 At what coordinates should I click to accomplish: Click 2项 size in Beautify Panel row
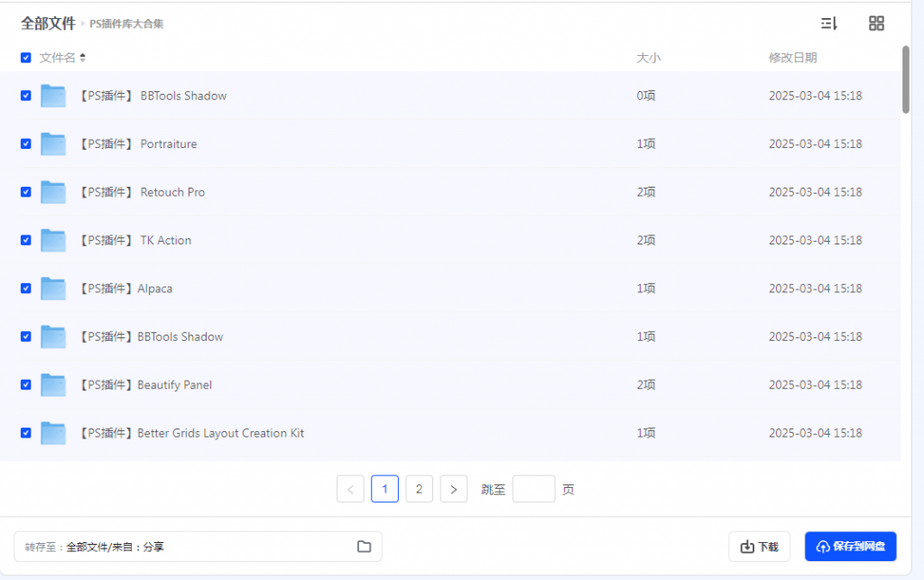646,384
